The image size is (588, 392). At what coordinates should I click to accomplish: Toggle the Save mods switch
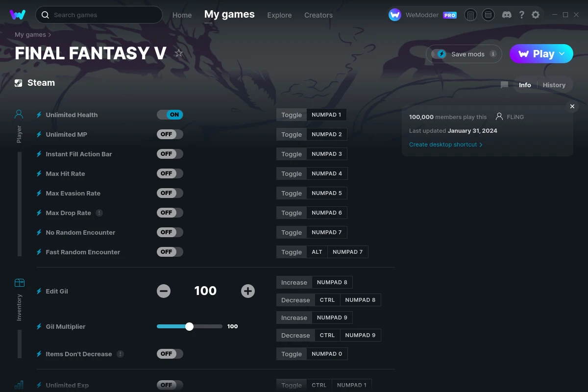439,54
